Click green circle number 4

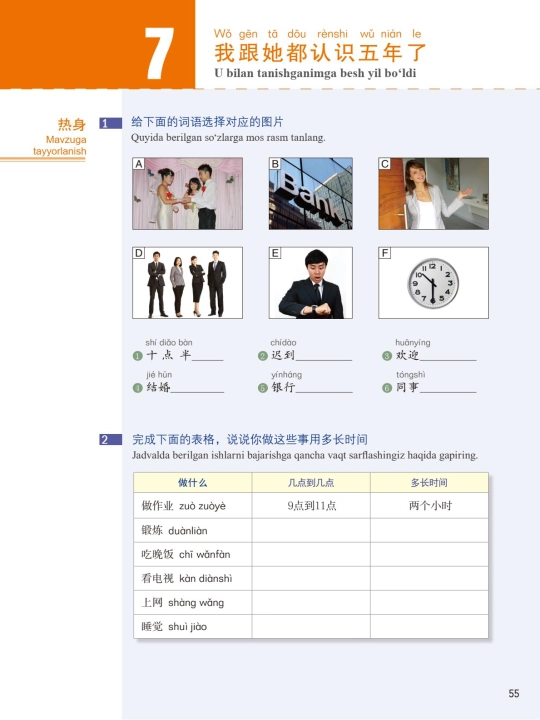[x=137, y=388]
